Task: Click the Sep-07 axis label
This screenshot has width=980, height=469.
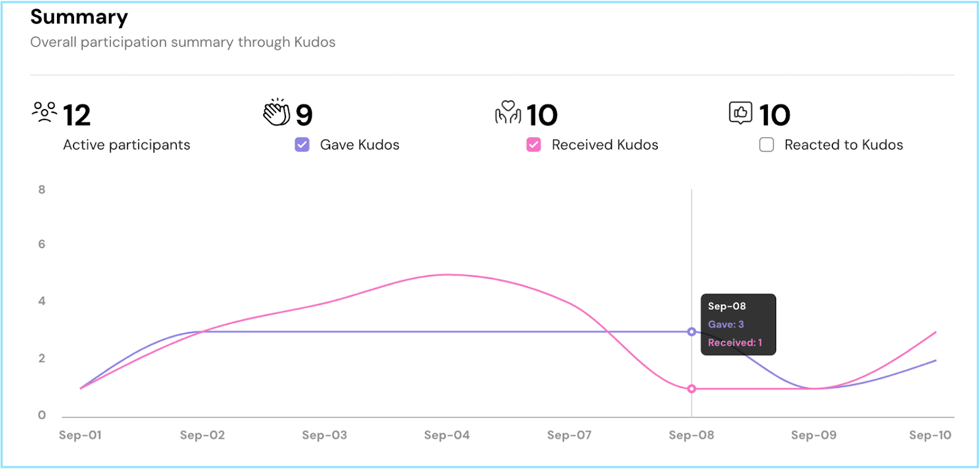Action: tap(569, 435)
